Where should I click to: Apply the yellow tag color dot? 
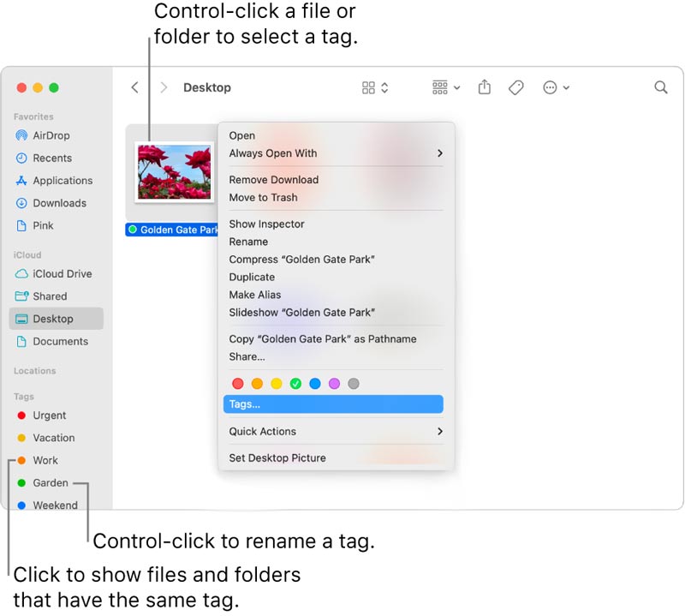pos(277,384)
